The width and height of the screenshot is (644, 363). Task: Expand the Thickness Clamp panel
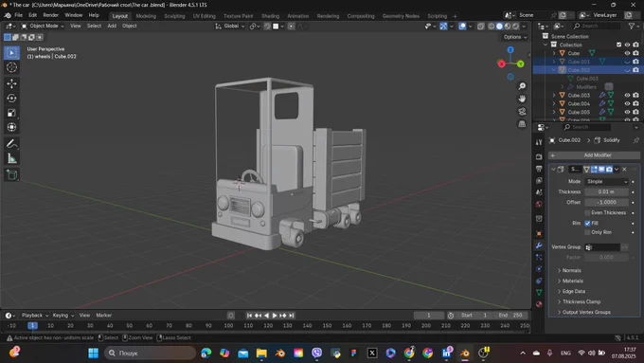tap(581, 301)
